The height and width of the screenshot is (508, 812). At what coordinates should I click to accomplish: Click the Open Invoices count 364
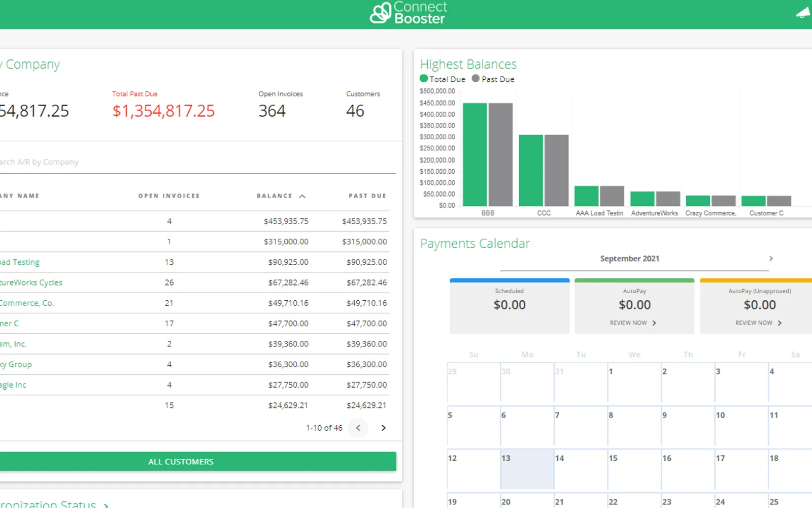(x=272, y=111)
